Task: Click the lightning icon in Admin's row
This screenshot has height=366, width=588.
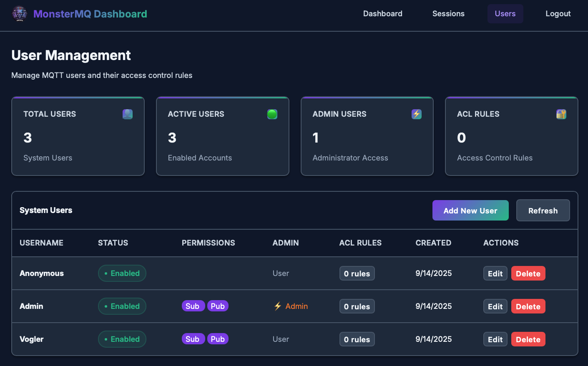Action: pos(278,306)
